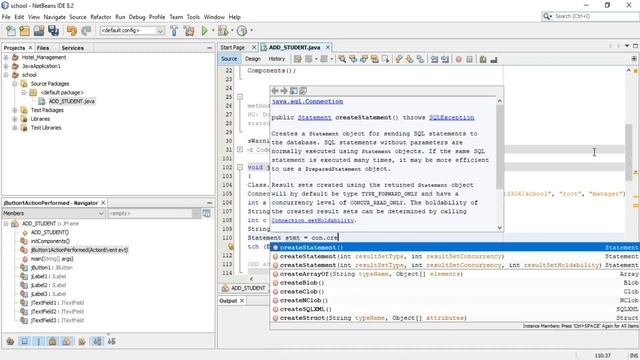Switch to the History view
Screen dimensions: 640x360
276,59
